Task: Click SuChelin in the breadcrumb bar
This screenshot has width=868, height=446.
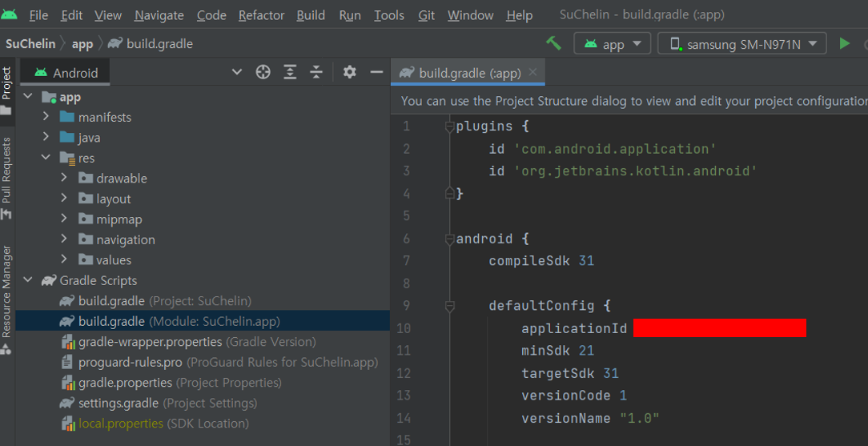Action: pos(30,44)
